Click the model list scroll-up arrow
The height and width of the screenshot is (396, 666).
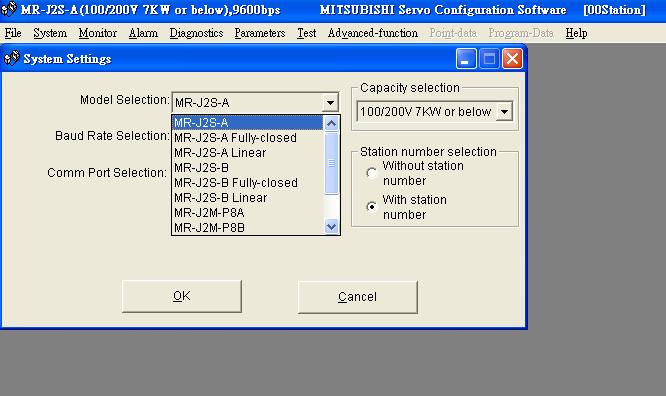tap(331, 124)
